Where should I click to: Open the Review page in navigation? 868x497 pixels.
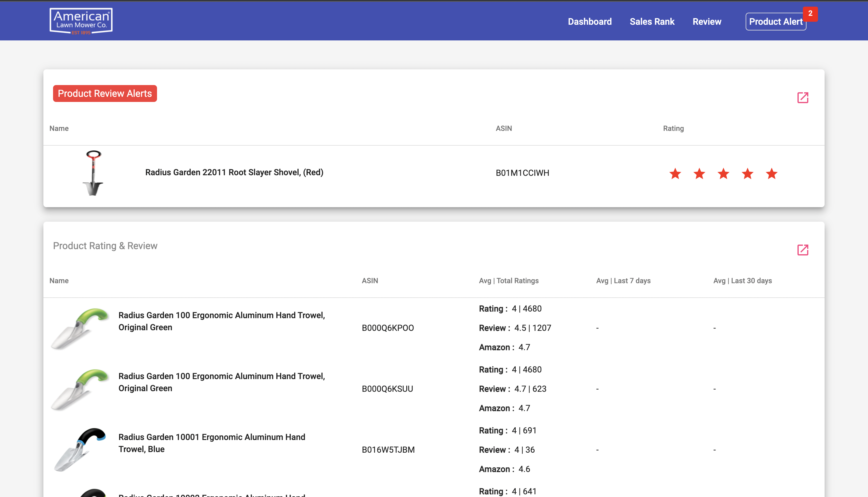point(707,21)
